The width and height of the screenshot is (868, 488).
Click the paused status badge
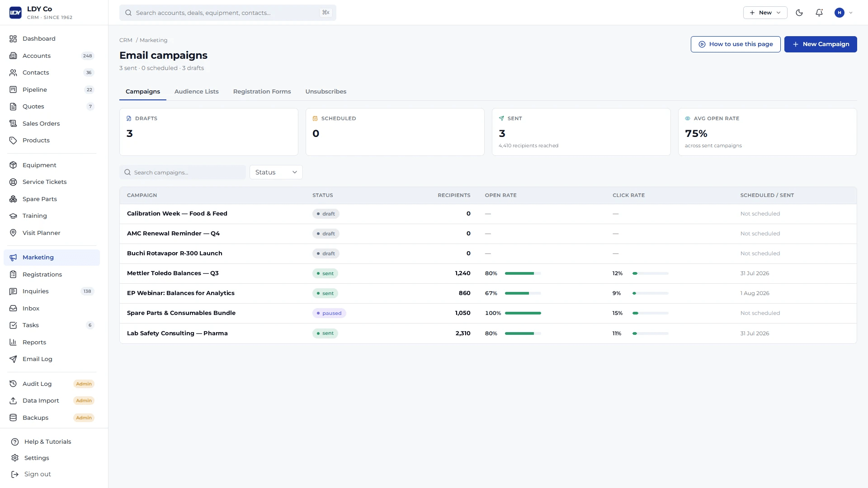[329, 313]
